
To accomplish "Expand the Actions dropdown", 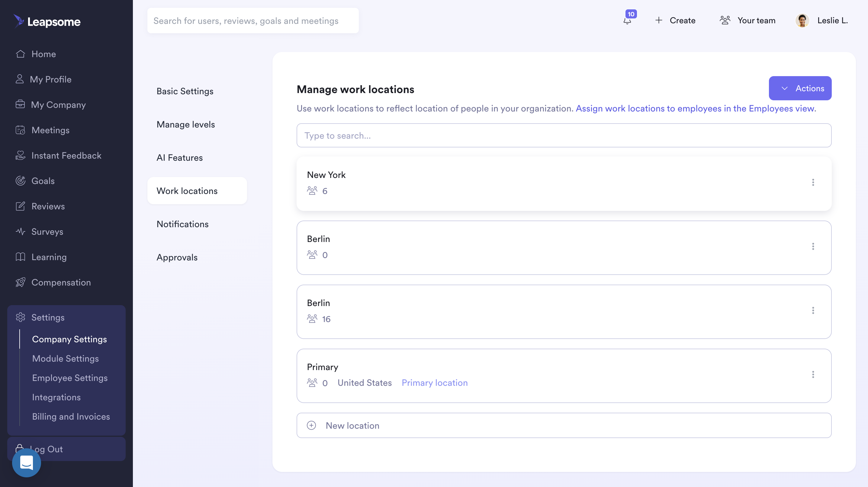I will (x=800, y=88).
